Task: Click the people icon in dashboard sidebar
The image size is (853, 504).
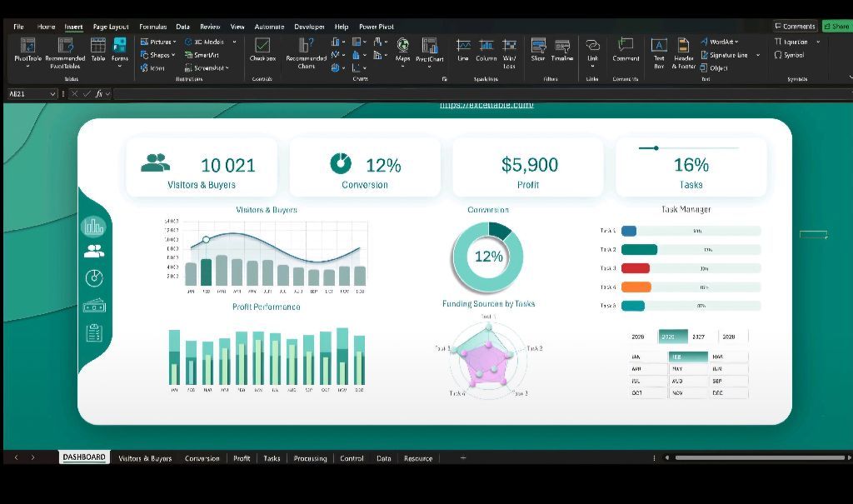Action: 94,251
